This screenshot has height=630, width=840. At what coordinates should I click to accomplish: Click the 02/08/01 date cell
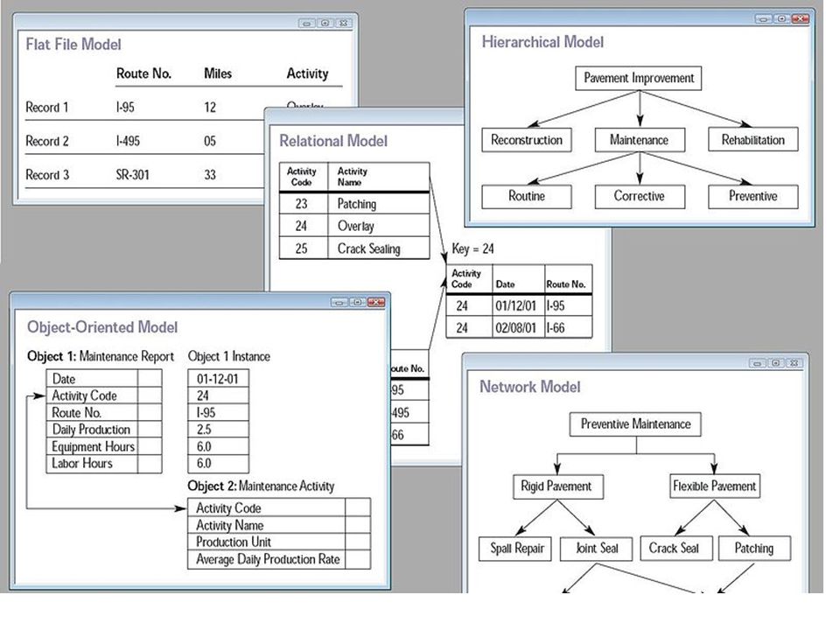coord(518,328)
